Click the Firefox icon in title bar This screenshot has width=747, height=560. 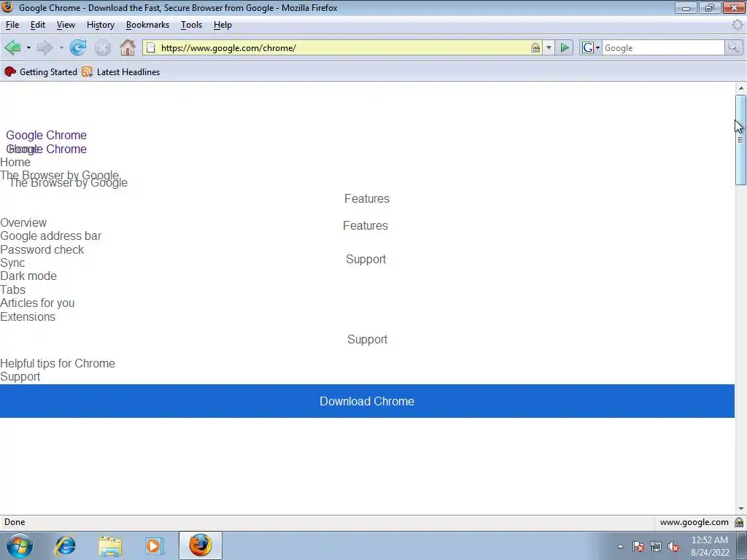[x=7, y=7]
